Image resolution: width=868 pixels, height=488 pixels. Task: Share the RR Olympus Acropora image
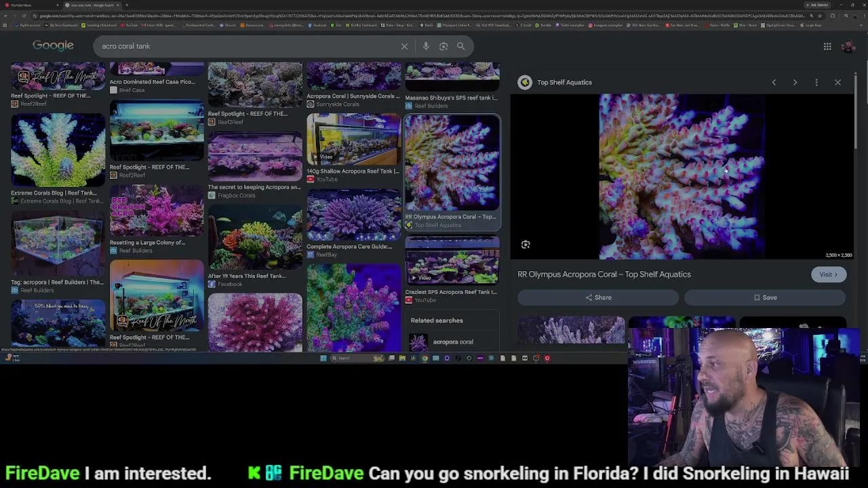(x=598, y=298)
